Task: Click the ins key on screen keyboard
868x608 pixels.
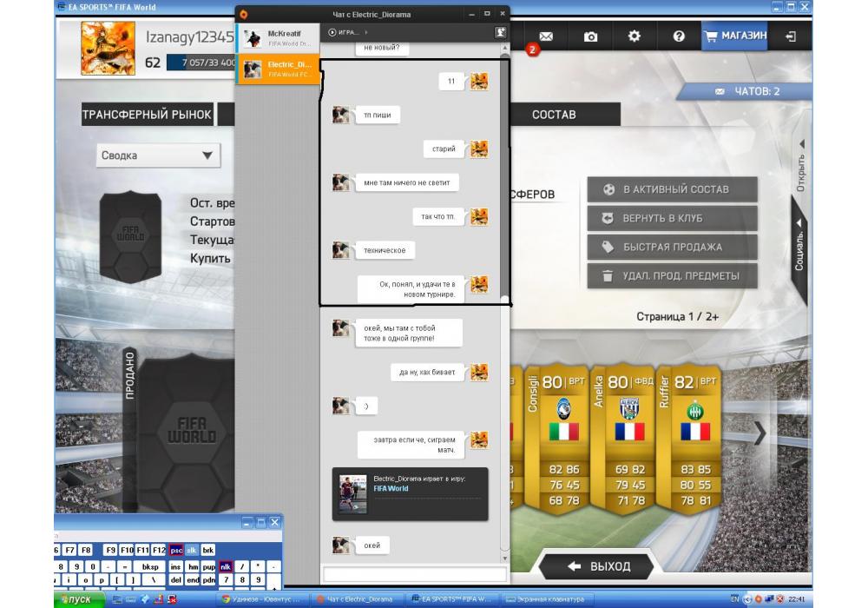Action: (x=175, y=566)
